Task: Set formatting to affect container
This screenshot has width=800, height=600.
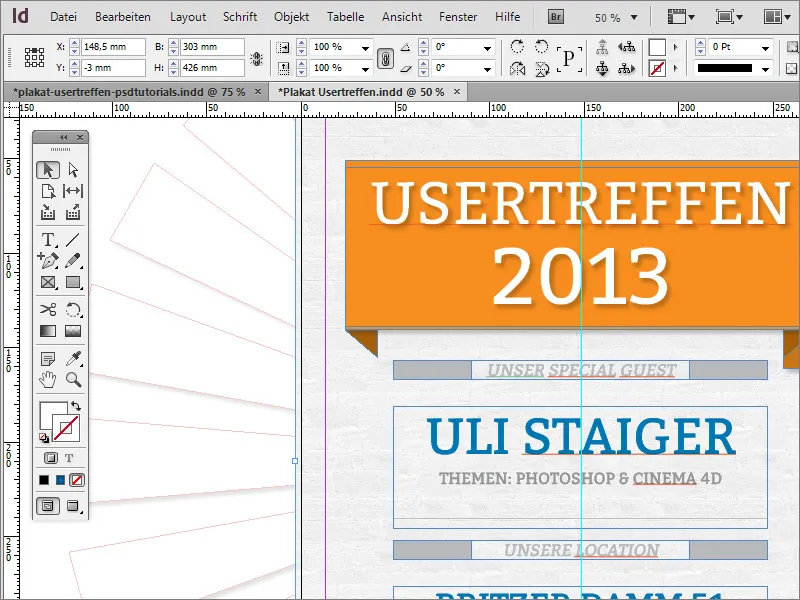Action: [51, 458]
